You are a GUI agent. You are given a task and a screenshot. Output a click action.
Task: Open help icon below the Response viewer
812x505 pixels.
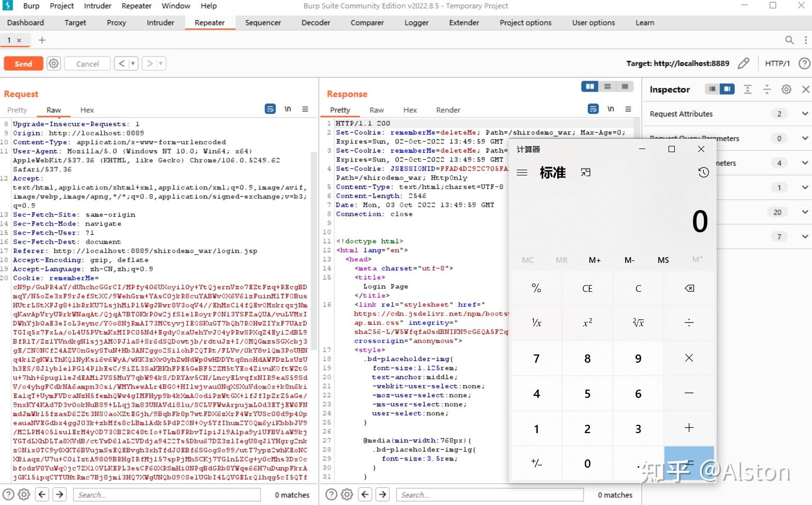pos(331,494)
